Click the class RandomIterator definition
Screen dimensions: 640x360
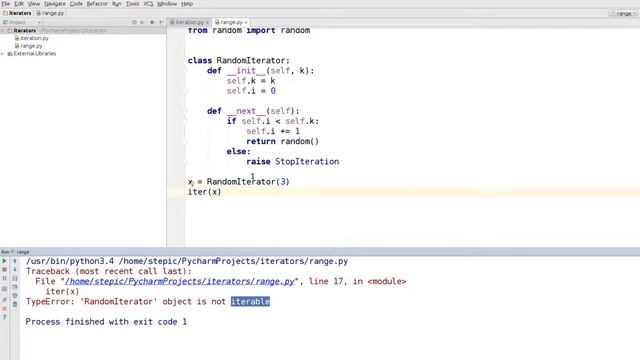click(238, 60)
